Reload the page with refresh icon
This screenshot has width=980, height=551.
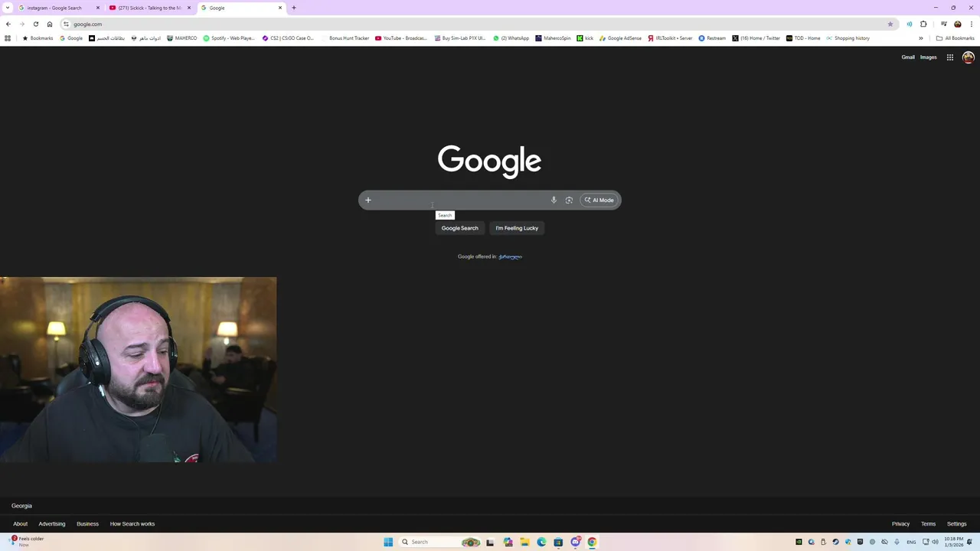coord(36,24)
